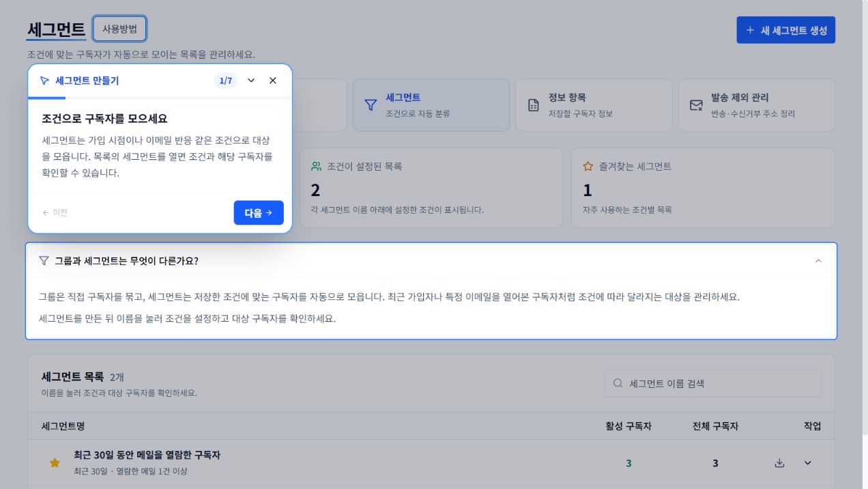Click 다음 in the tour popup
The image size is (868, 489).
(x=259, y=212)
